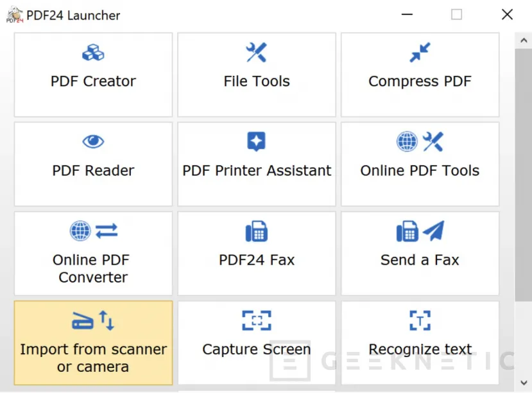This screenshot has height=393, width=532.
Task: Open Recognize text label
Action: [420, 349]
